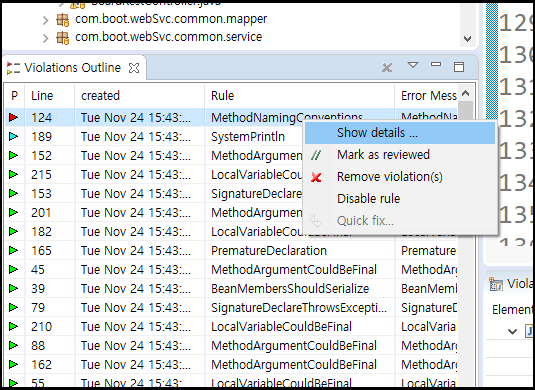Click red priority arrow on line 124
This screenshot has width=535, height=390.
[x=13, y=117]
